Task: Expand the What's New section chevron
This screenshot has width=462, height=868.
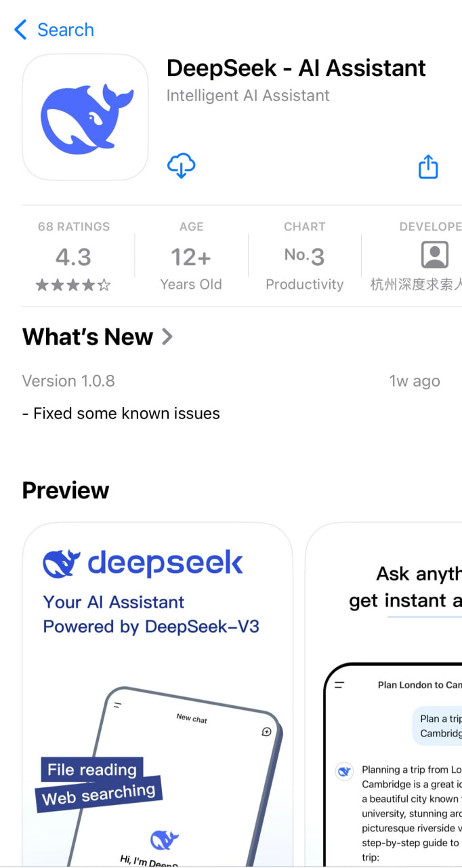Action: pyautogui.click(x=167, y=336)
